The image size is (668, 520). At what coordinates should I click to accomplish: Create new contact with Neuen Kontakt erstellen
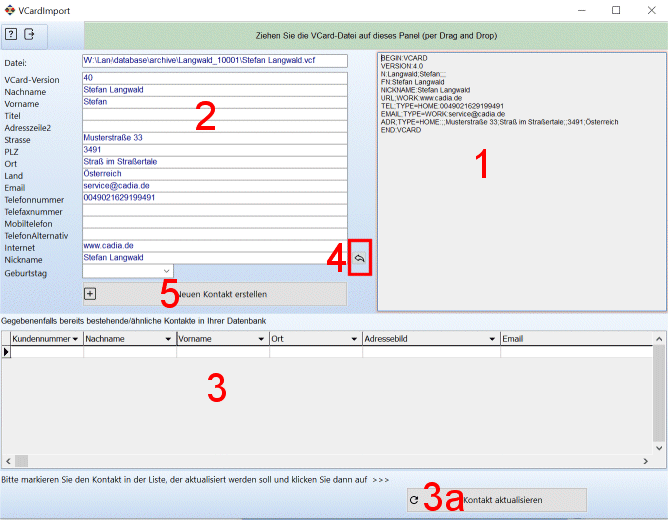coord(215,294)
